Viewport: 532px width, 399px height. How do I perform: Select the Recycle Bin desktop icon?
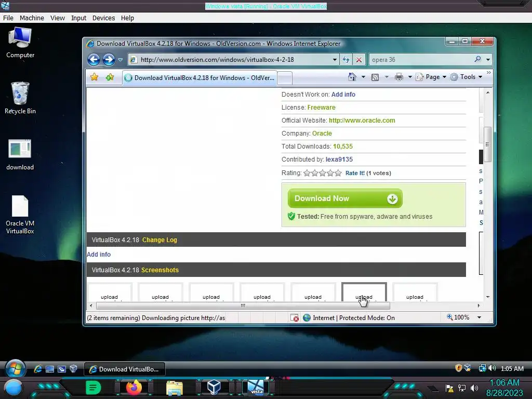point(20,98)
